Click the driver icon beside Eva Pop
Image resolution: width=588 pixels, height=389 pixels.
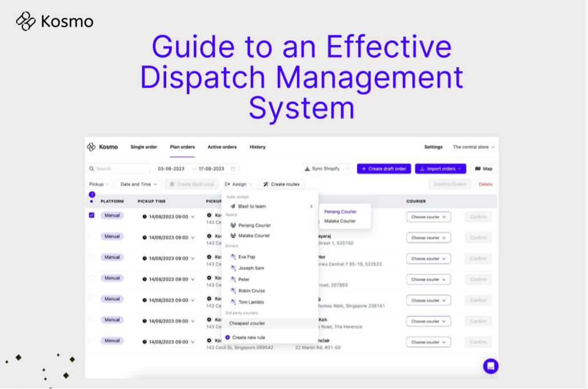[x=233, y=257]
